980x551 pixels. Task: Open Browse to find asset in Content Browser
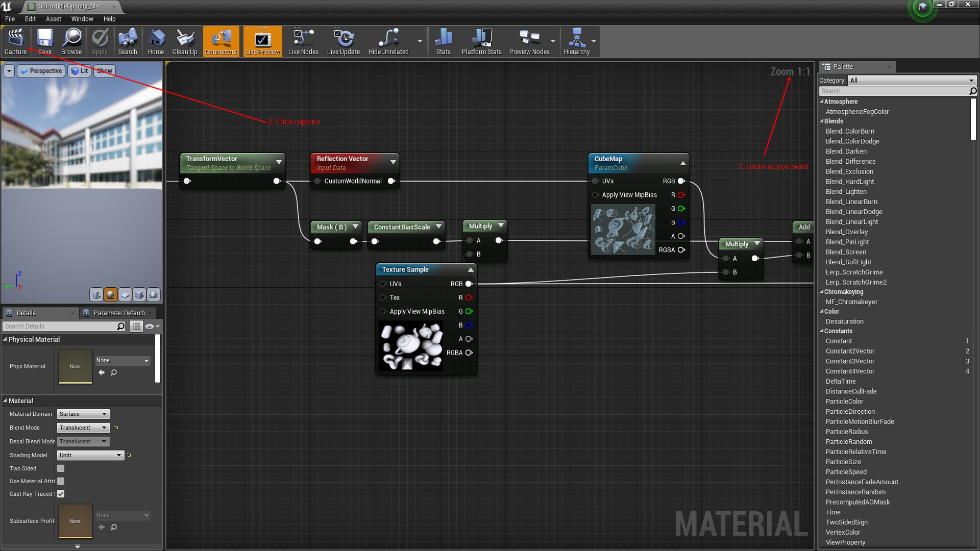coord(71,41)
